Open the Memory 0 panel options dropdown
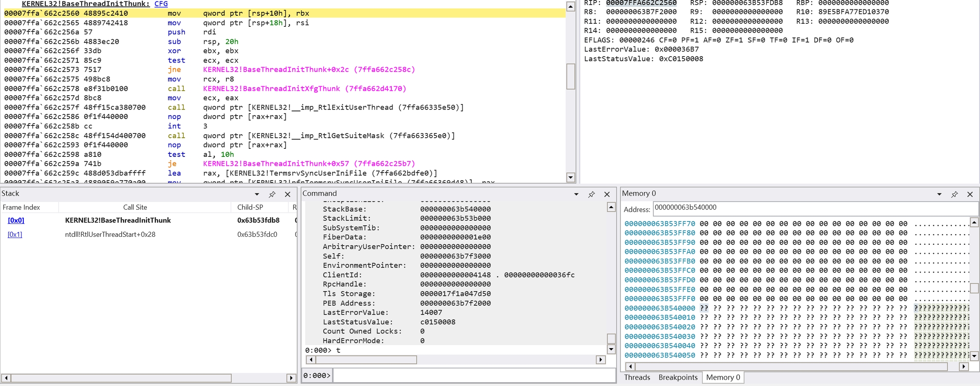The height and width of the screenshot is (386, 980). point(939,194)
